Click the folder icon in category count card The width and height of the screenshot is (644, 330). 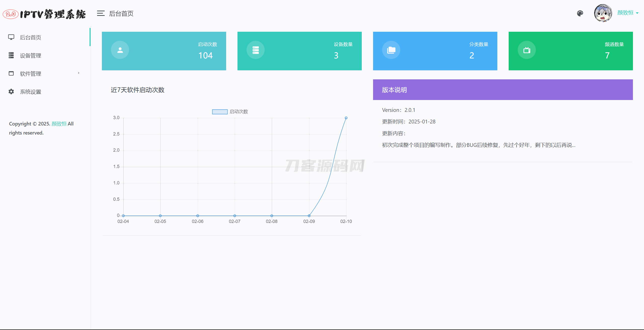pos(391,50)
